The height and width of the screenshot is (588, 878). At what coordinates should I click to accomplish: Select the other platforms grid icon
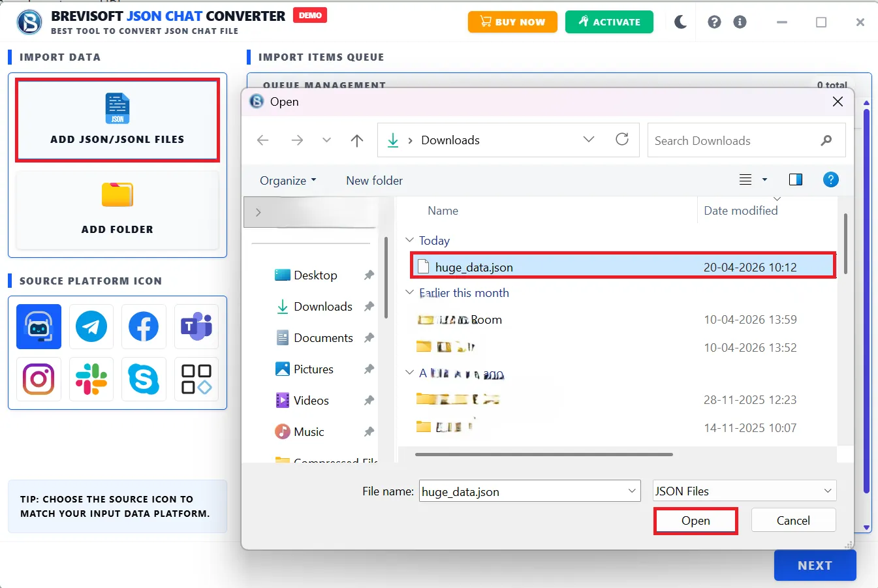(196, 379)
